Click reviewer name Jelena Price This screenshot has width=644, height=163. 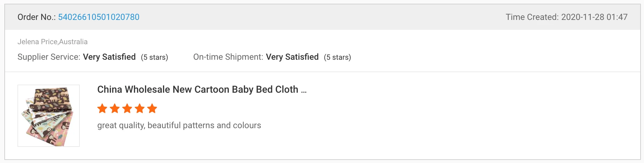click(x=37, y=42)
